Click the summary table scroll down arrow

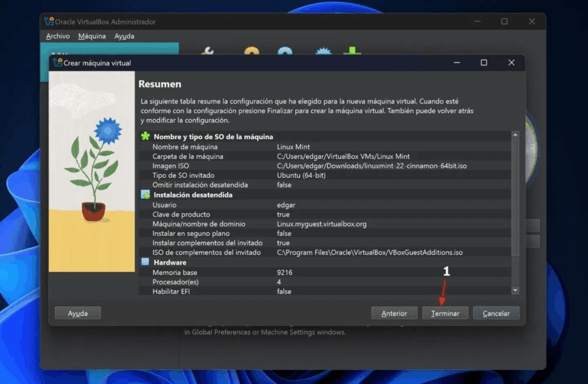tap(515, 291)
